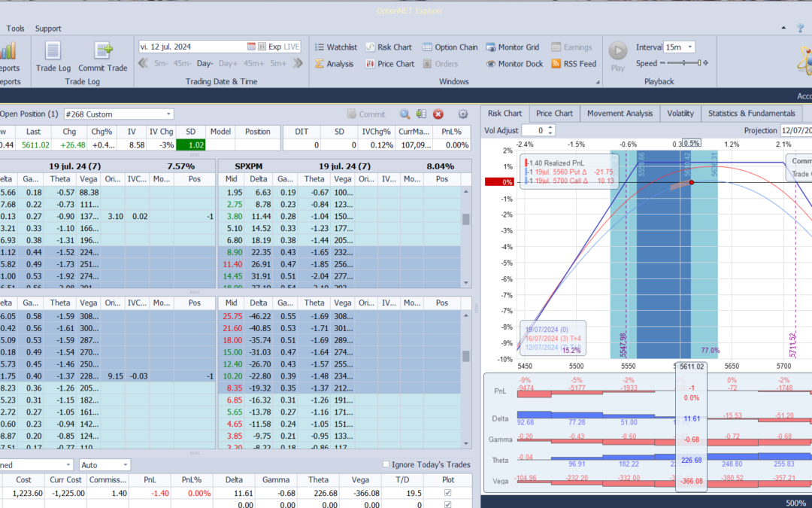Expand the Auto dropdown
The height and width of the screenshot is (508, 812).
[125, 465]
